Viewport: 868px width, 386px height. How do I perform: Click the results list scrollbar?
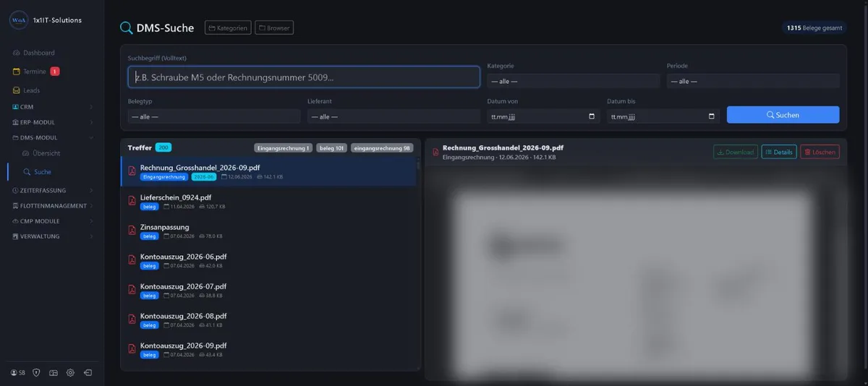click(418, 163)
